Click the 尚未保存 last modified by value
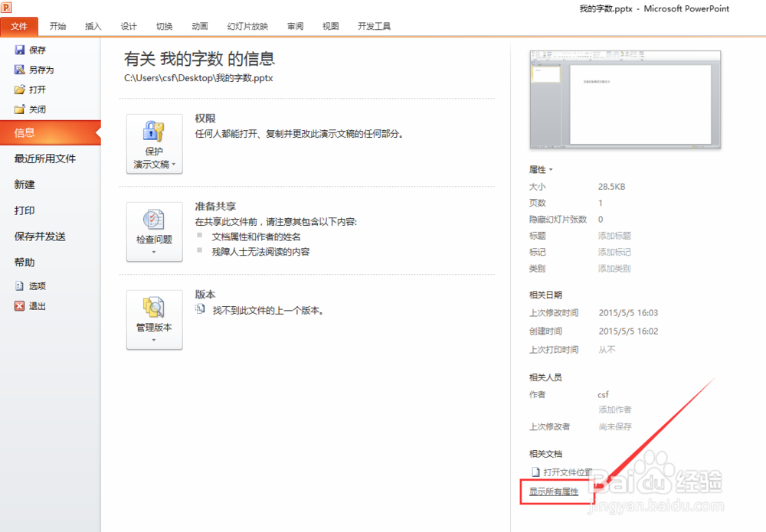 [615, 426]
